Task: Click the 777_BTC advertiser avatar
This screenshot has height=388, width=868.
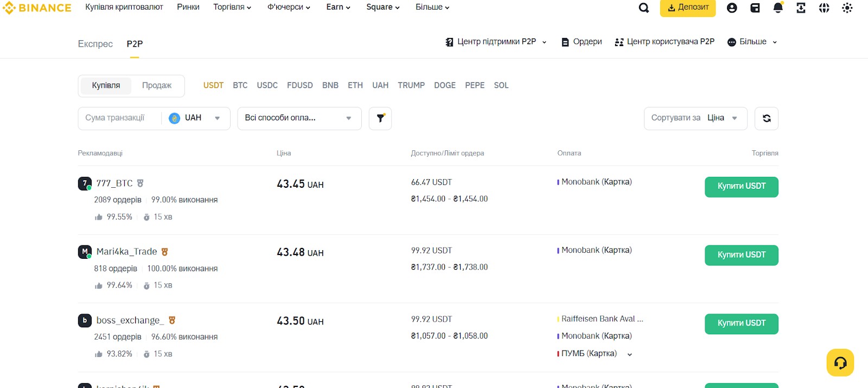Action: pos(85,183)
